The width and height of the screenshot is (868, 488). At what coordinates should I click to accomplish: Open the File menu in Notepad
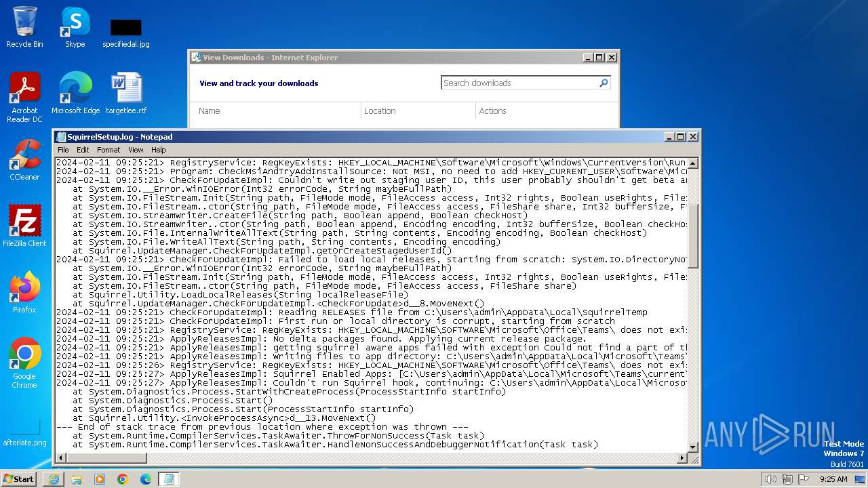click(63, 150)
